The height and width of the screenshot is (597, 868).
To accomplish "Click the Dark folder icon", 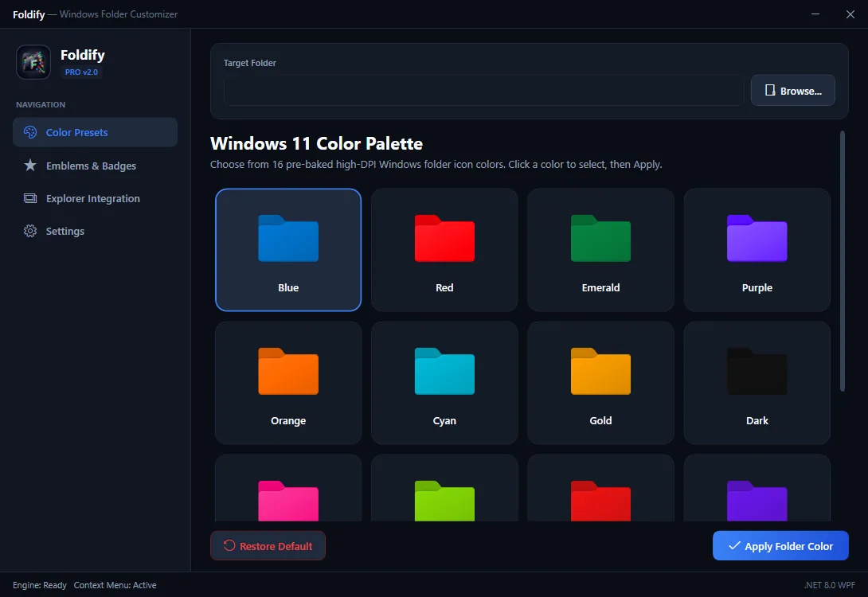I will click(757, 371).
